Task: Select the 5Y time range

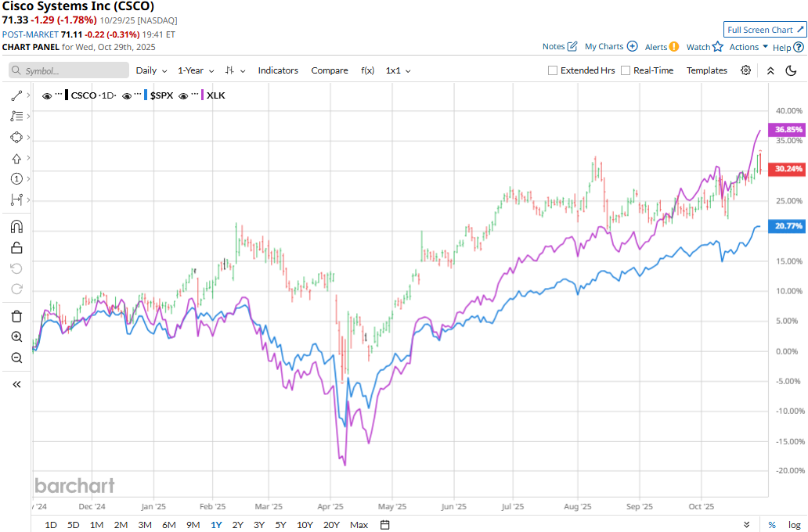Action: 280,525
